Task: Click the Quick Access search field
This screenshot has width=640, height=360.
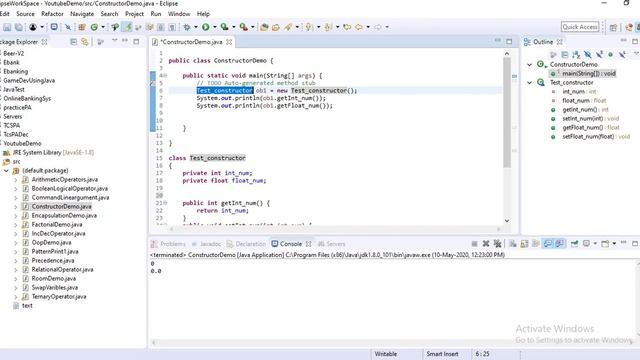Action: pos(580,27)
